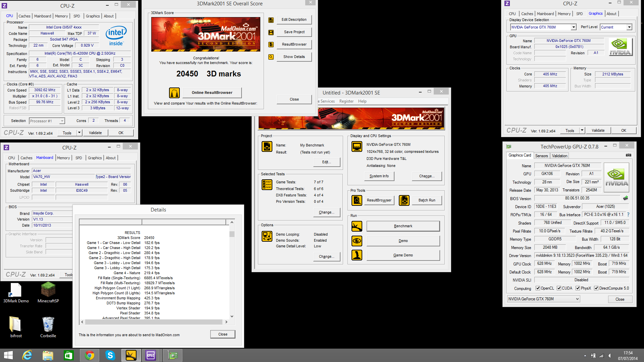Viewport: 644px width, 362px height.
Task: Open the Register menu in 3DMark2001 SE
Action: point(346,101)
